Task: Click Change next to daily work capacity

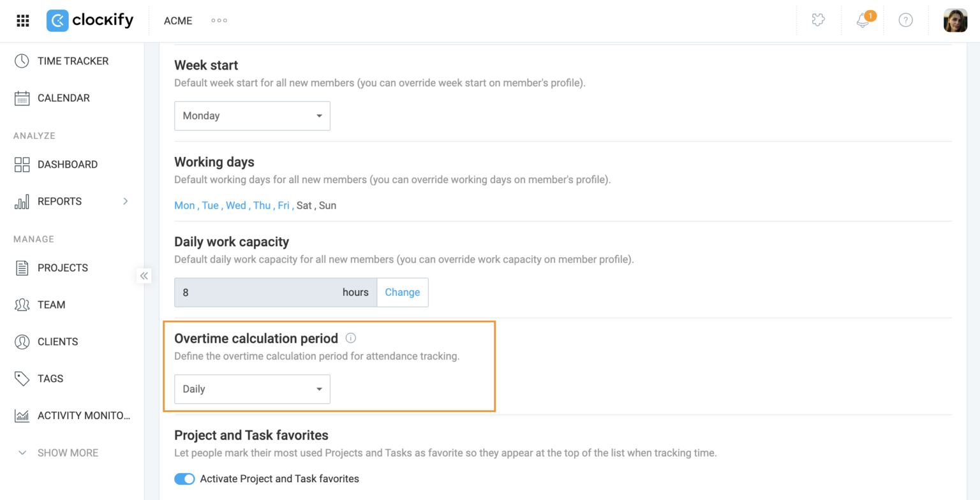Action: click(402, 292)
